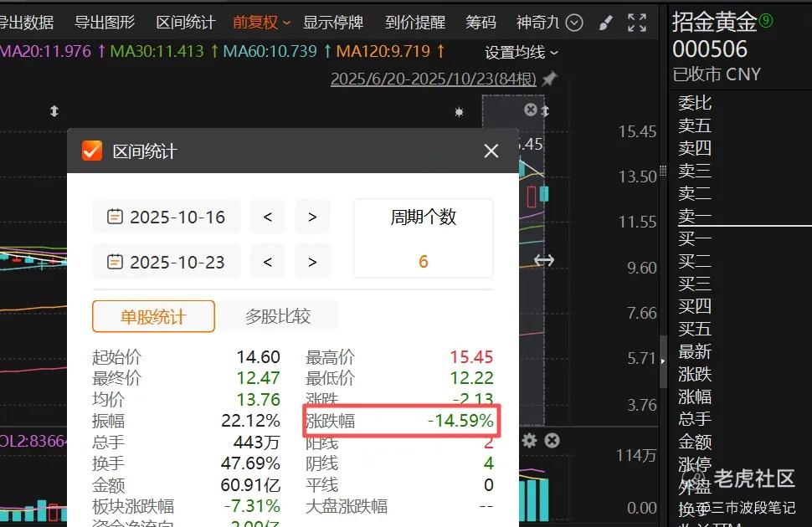Open end date field 2025-10-23

tap(167, 262)
